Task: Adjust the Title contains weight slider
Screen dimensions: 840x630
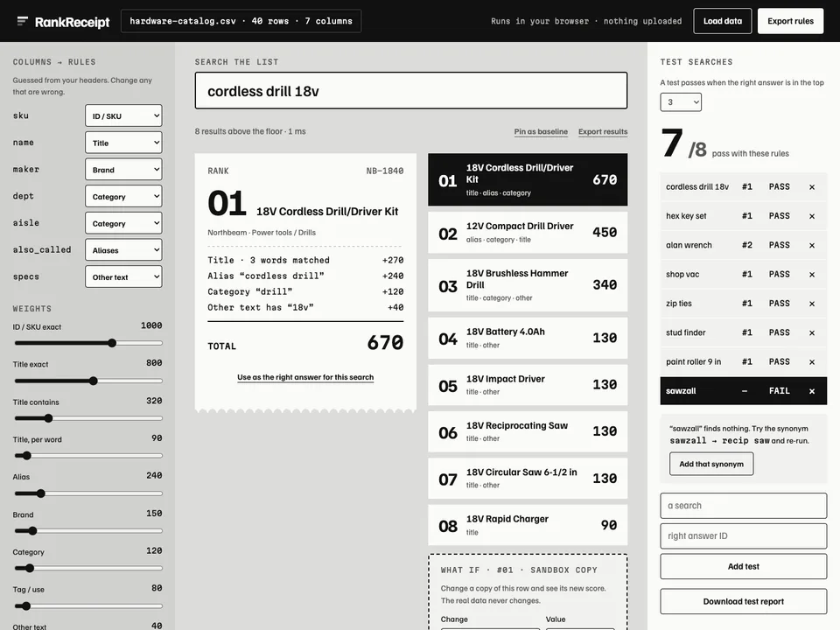Action: point(88,418)
